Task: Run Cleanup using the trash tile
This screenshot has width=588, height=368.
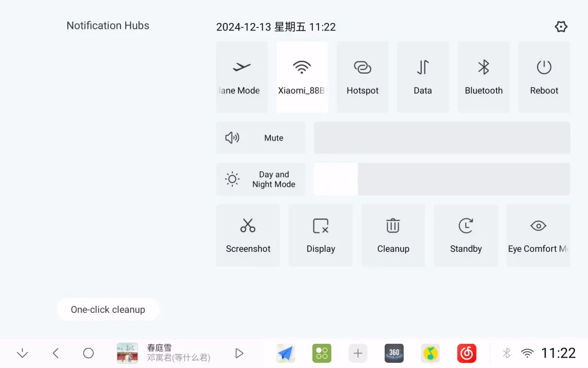Action: (x=393, y=235)
